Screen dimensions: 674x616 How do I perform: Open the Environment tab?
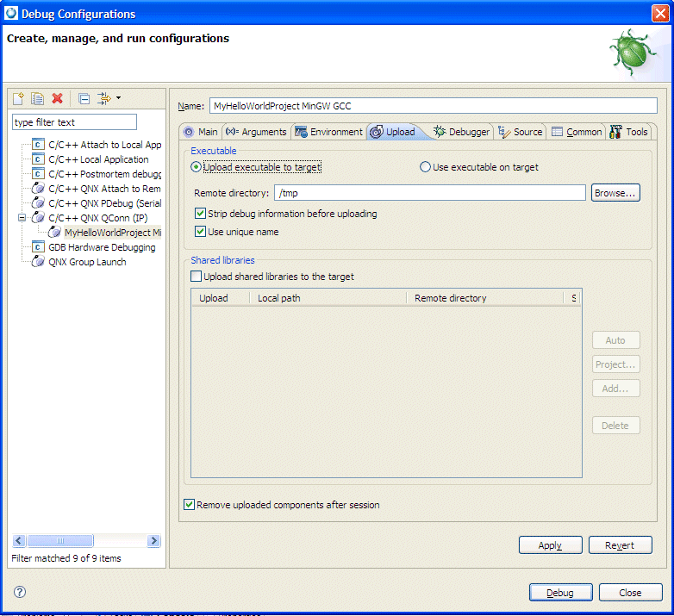(x=328, y=132)
